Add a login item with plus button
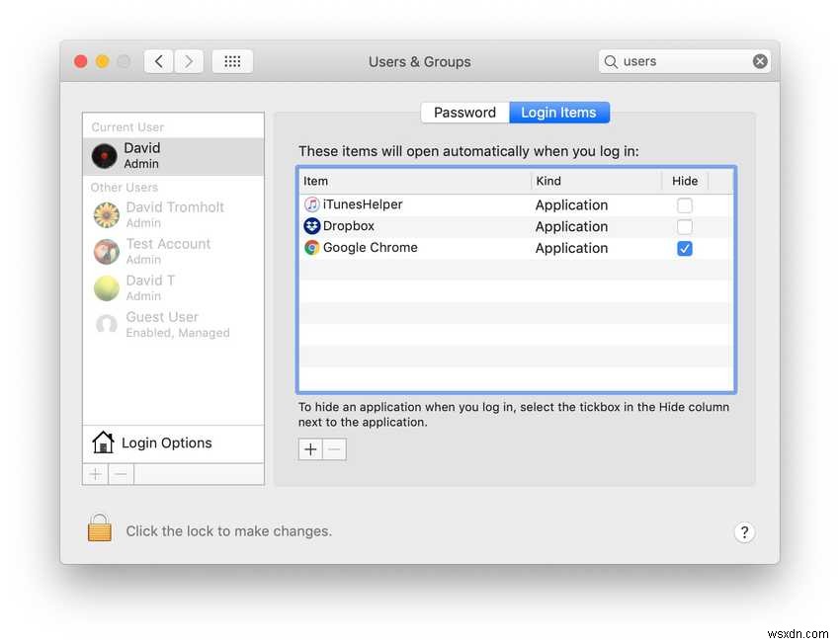This screenshot has height=644, width=840. point(310,449)
